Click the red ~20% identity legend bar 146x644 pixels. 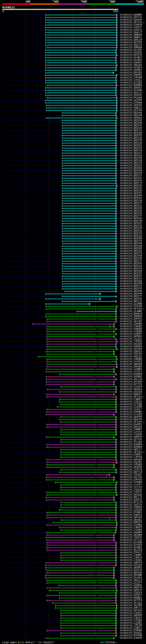pyautogui.click(x=16, y=4)
